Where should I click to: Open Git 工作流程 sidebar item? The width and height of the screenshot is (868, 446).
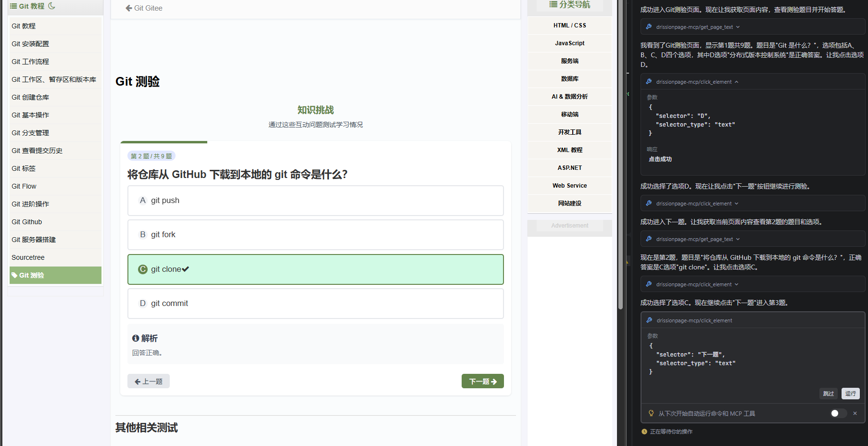(x=55, y=62)
